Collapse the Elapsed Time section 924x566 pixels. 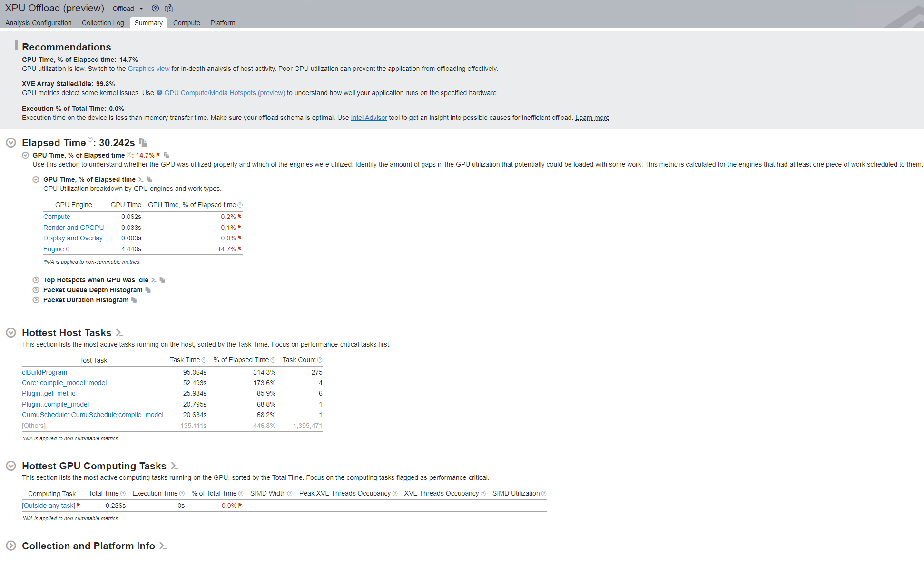(11, 143)
